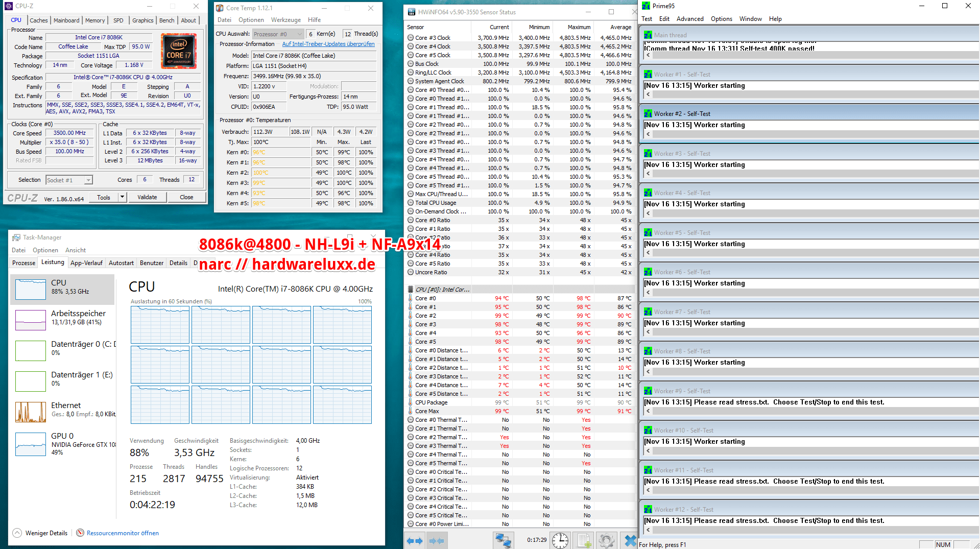Open Task-Manager Details tab
980x549 pixels.
(178, 263)
